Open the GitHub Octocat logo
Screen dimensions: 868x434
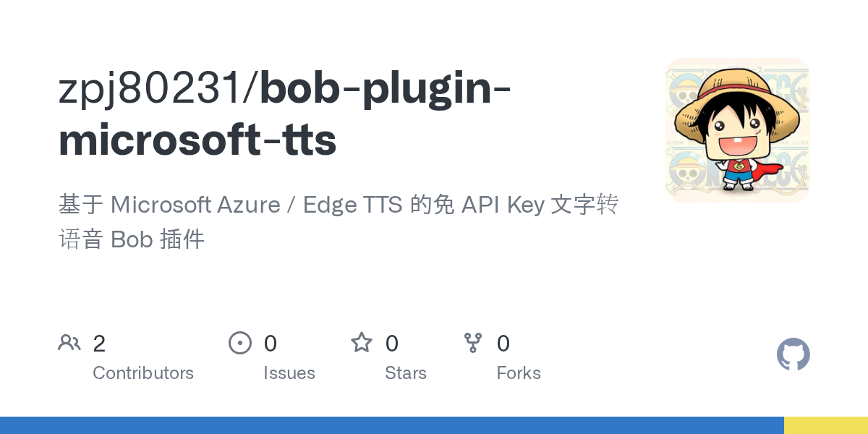tap(793, 354)
